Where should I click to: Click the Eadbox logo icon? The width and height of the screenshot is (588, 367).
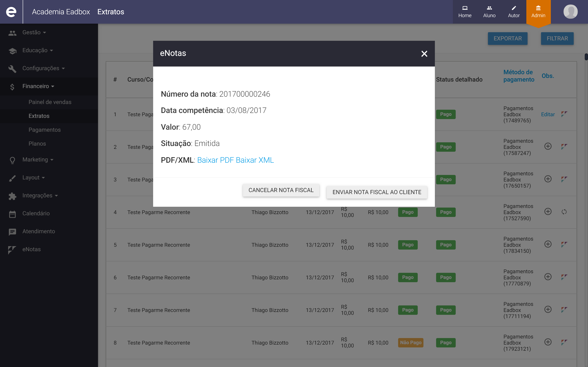pos(11,12)
